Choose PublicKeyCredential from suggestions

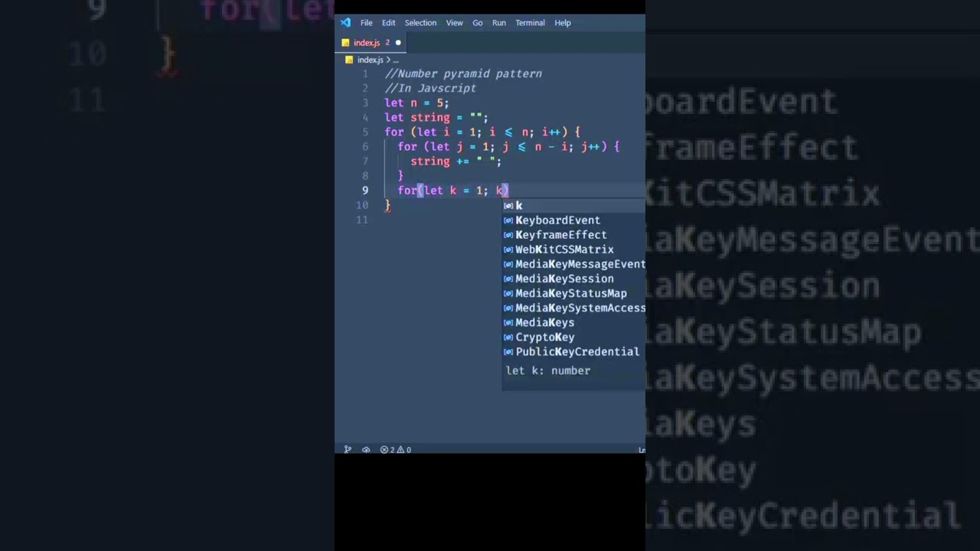click(573, 351)
